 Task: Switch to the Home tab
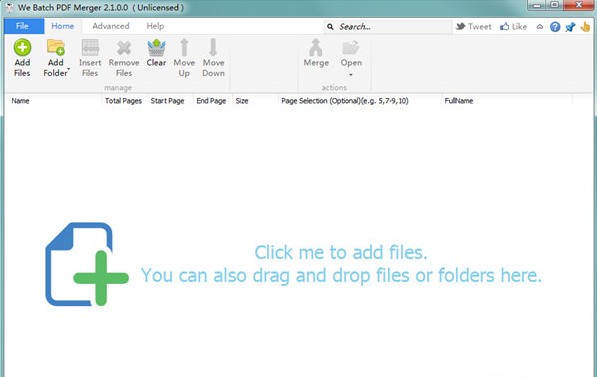click(x=63, y=26)
